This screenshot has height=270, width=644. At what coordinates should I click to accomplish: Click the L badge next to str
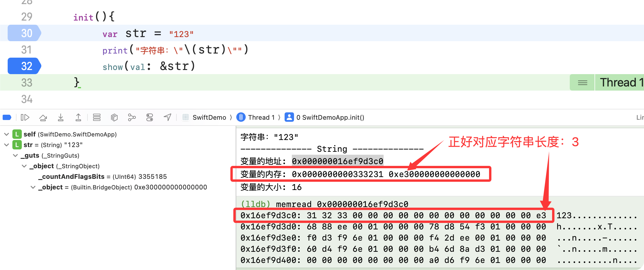[17, 145]
